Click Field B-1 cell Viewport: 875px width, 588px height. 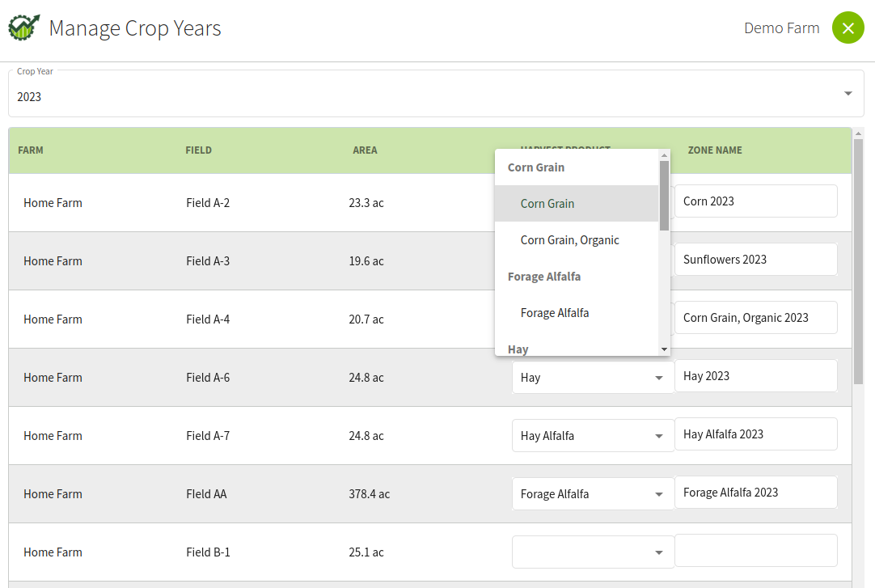pyautogui.click(x=208, y=552)
